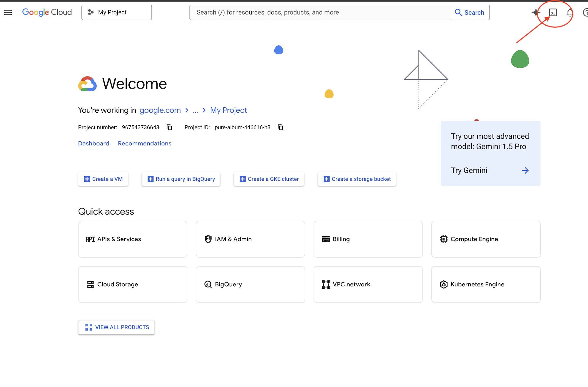Viewport: 588px width, 387px height.
Task: Click the Google Cloud hamburger menu icon
Action: tap(8, 12)
